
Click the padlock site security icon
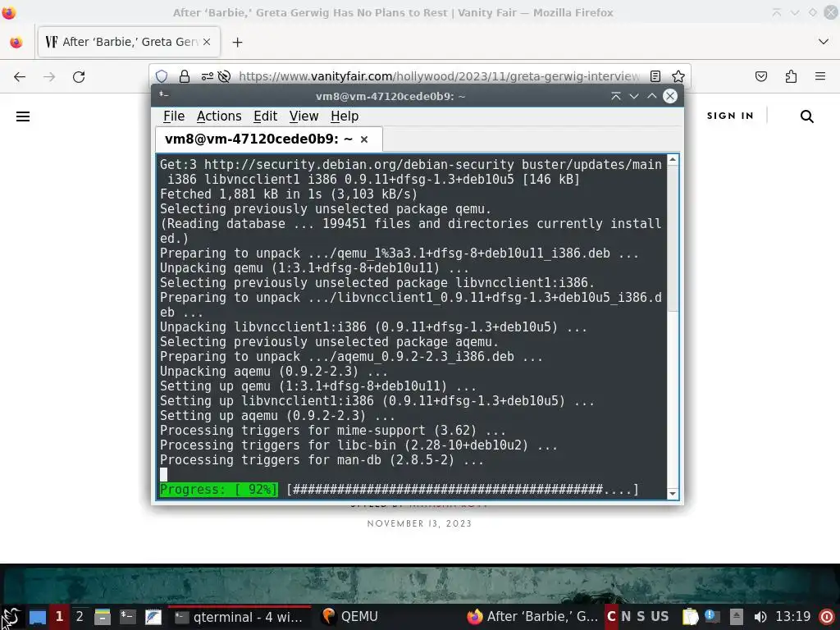pos(185,76)
